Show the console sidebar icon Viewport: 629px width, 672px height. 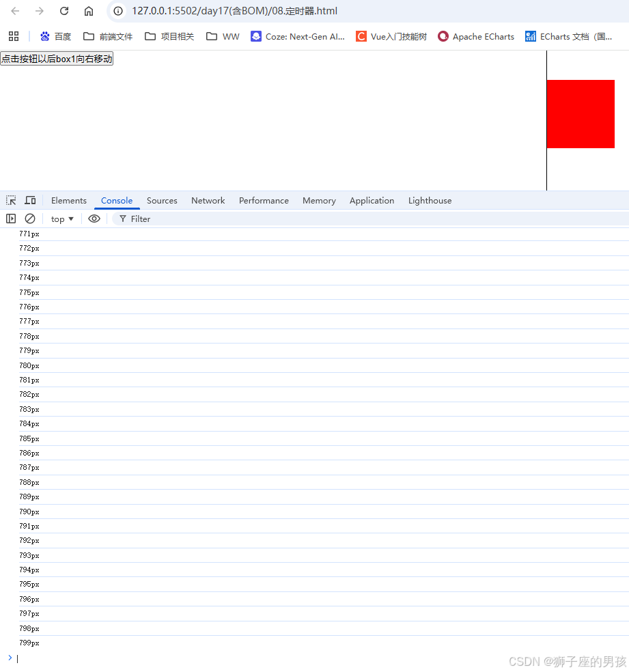point(11,219)
